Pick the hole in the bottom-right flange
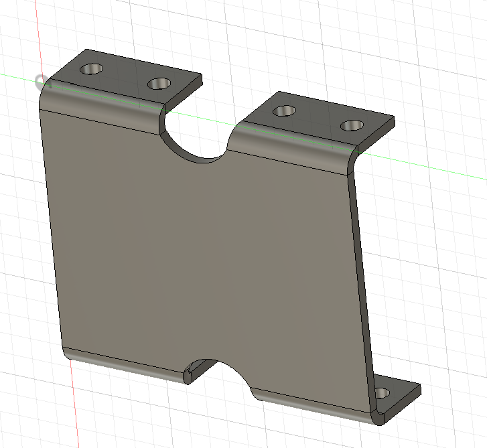Image resolution: width=487 pixels, height=448 pixels. [x=382, y=394]
